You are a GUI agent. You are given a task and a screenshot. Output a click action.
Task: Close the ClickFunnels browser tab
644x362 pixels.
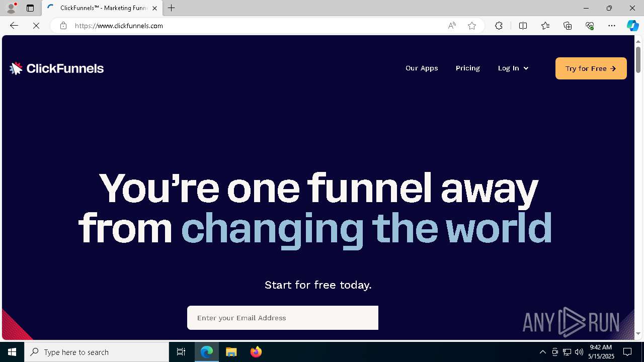pos(154,8)
